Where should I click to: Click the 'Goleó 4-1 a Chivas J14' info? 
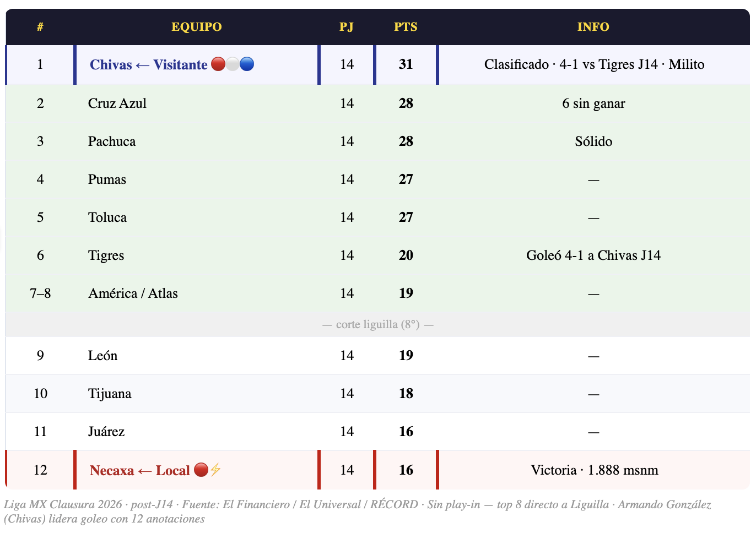tap(593, 255)
